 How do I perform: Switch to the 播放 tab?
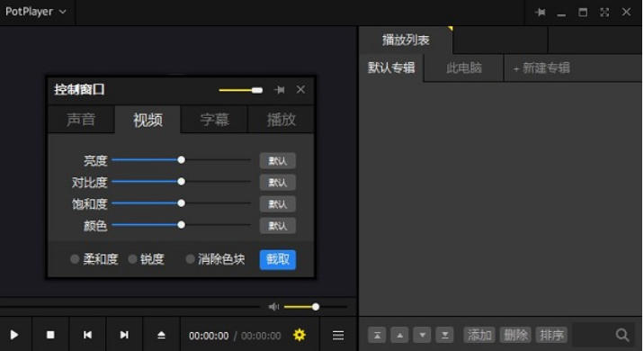tap(281, 119)
